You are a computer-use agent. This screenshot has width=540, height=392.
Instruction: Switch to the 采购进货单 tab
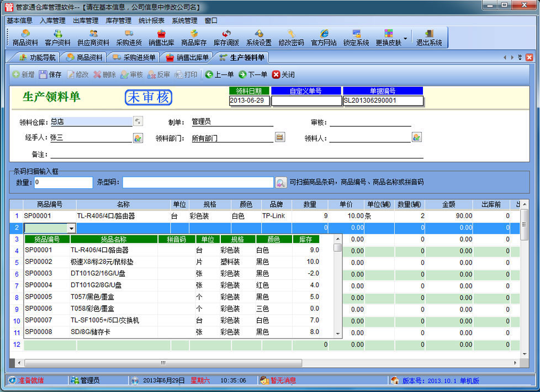click(133, 57)
